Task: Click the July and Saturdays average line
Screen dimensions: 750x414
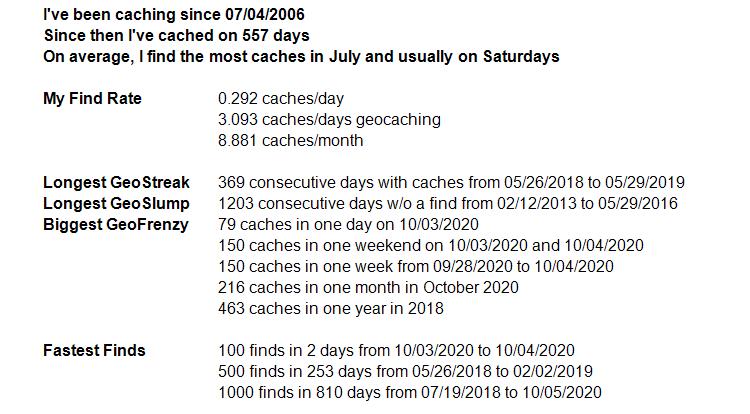Action: pos(301,56)
